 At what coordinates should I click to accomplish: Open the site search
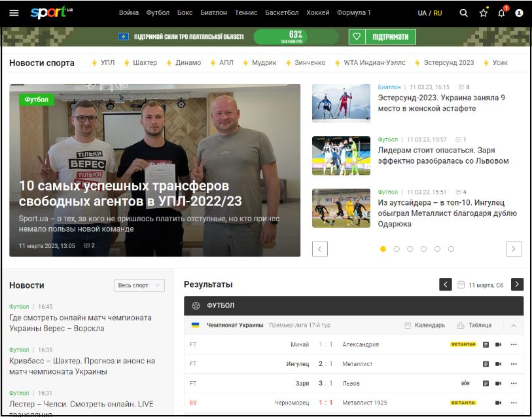tap(463, 13)
